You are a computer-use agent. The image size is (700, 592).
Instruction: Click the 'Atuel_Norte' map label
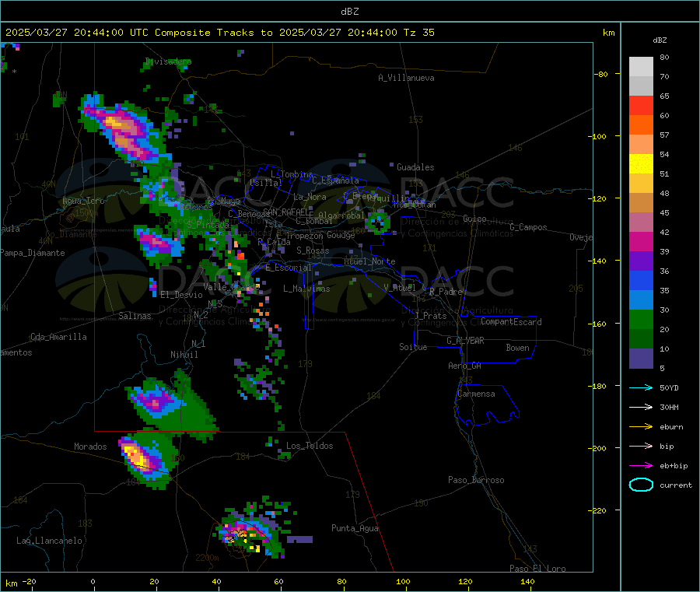coord(369,261)
